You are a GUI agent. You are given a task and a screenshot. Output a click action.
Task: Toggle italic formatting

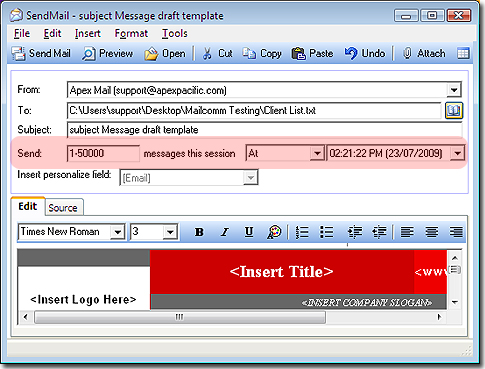(225, 232)
